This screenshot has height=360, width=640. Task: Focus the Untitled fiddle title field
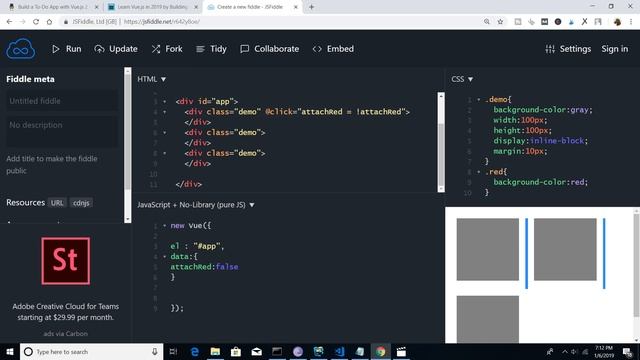[62, 101]
